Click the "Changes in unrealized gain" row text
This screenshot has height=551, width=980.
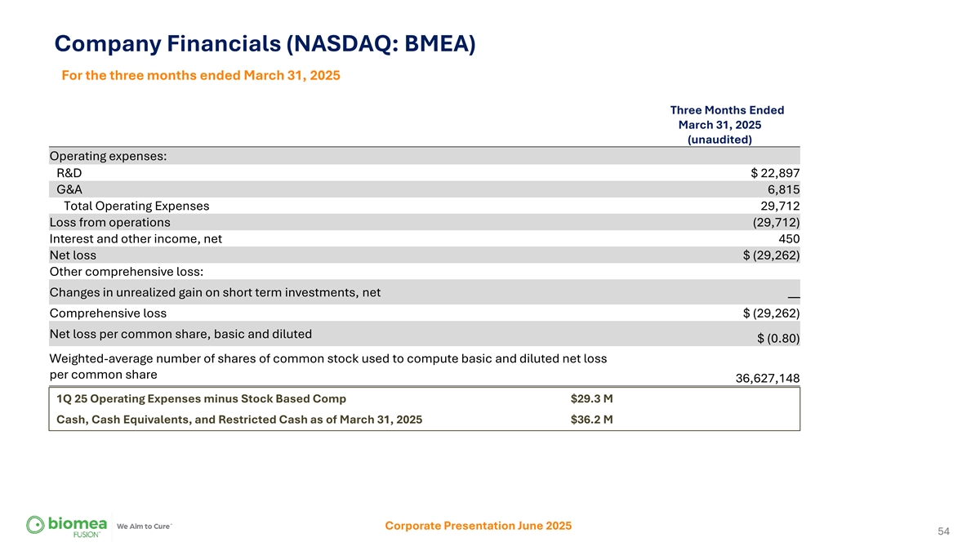(215, 292)
